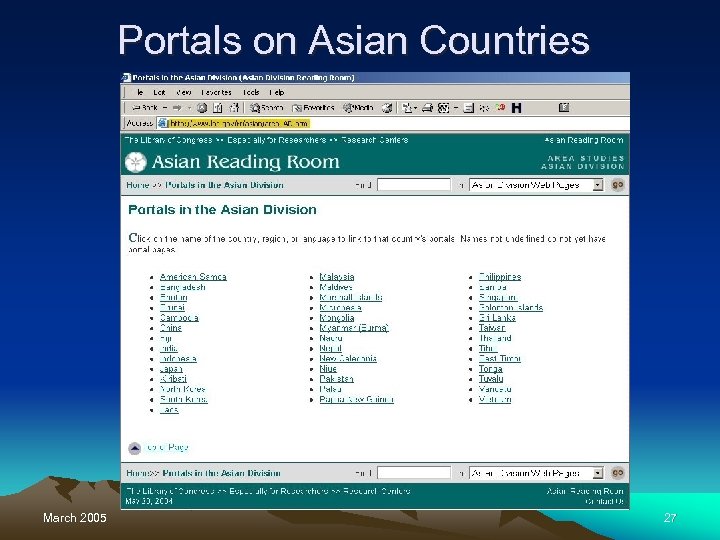Click the top go button beside search scope

tap(618, 185)
